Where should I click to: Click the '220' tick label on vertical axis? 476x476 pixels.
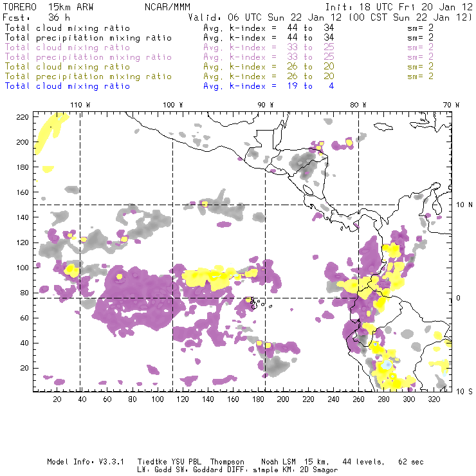(x=23, y=117)
